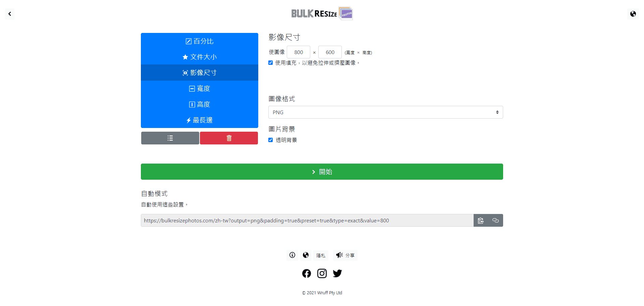The image size is (644, 306).
Task: Click the 自動模式 heading text
Action: pos(154,193)
